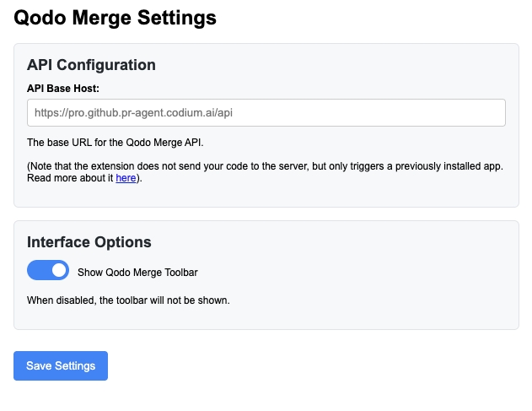532x411 pixels.
Task: Disable the Show Qodo Merge Toolbar toggle
Action: 48,270
